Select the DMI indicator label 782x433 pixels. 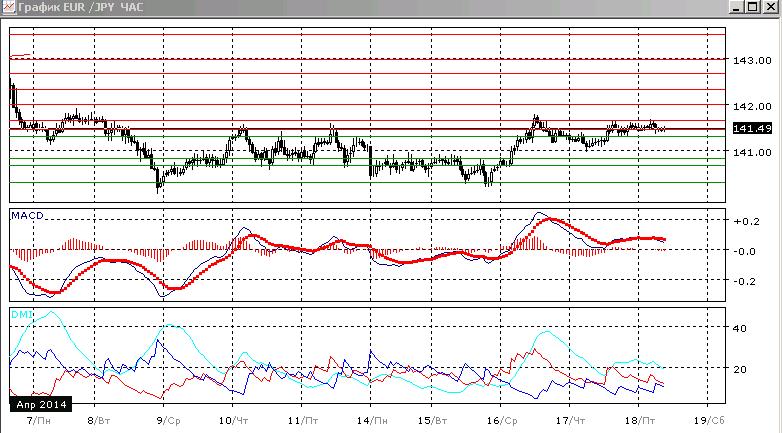pos(20,314)
